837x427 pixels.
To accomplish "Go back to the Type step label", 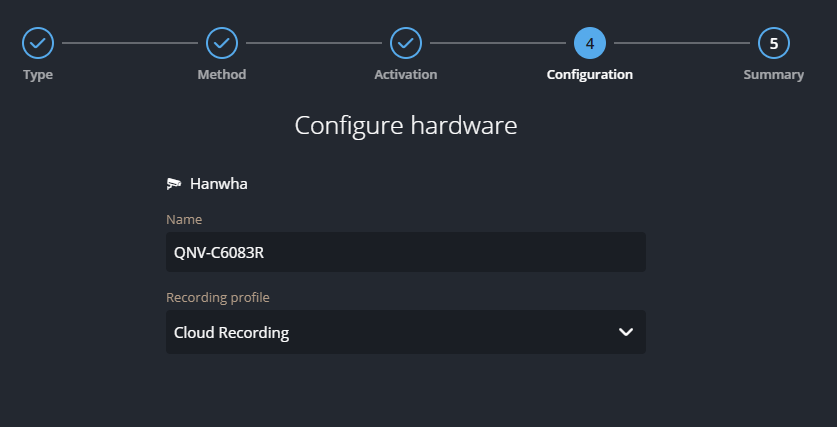I will [x=38, y=75].
